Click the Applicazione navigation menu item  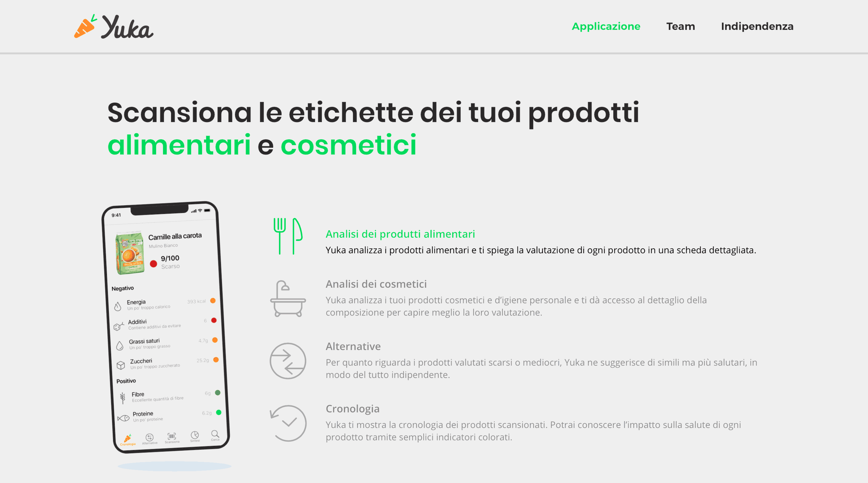(x=606, y=26)
